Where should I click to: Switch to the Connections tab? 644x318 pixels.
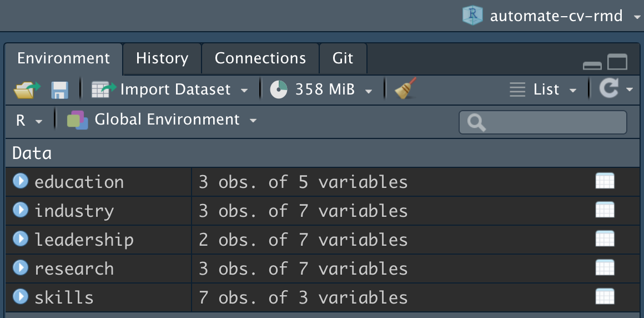pos(260,58)
